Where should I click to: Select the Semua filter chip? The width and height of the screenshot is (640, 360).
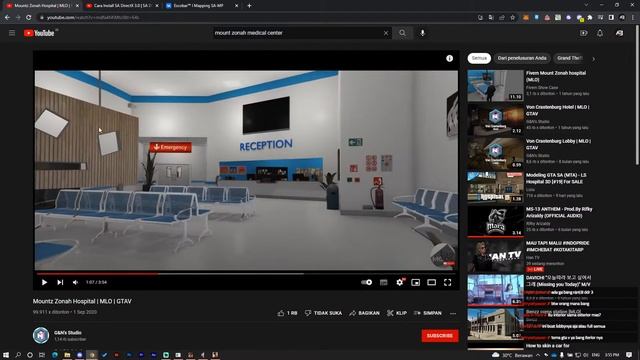[479, 58]
